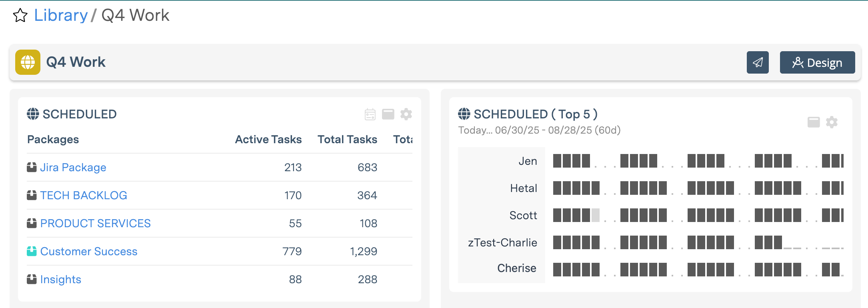This screenshot has height=308, width=868.
Task: Click the Active Tasks column header
Action: pos(268,139)
